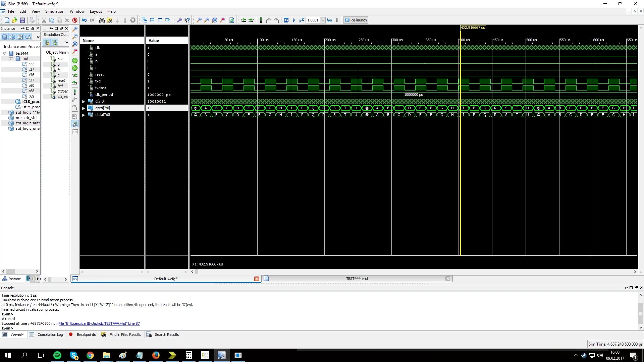Click the TEST444.vhd file tab

(357, 279)
